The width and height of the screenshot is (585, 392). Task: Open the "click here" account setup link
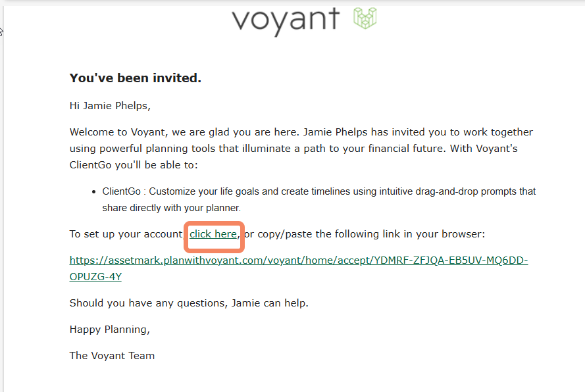pyautogui.click(x=213, y=234)
